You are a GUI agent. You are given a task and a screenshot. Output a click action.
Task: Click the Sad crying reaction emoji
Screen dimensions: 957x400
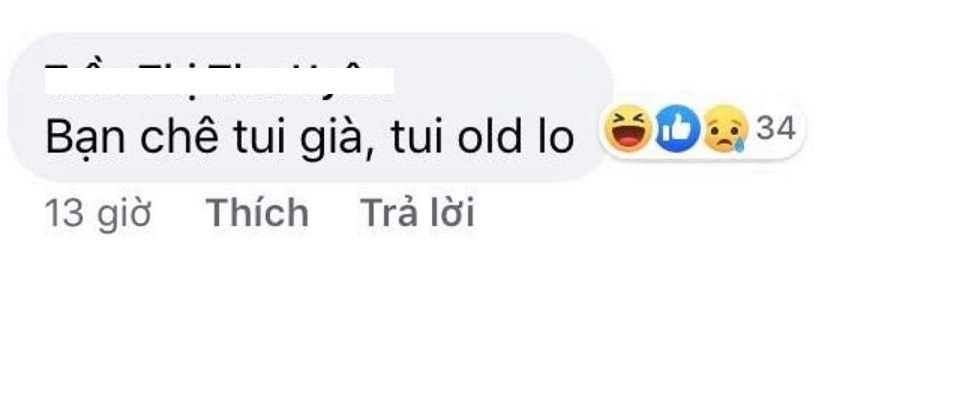724,128
